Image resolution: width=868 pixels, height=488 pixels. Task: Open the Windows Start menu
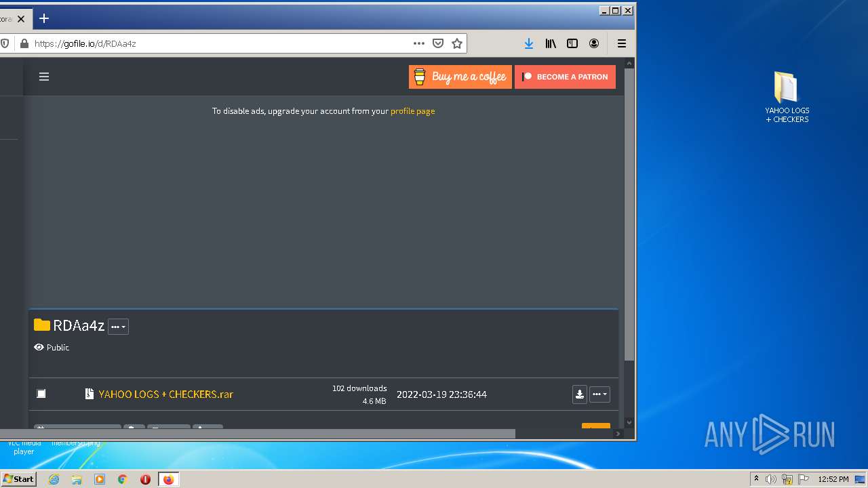(x=18, y=479)
